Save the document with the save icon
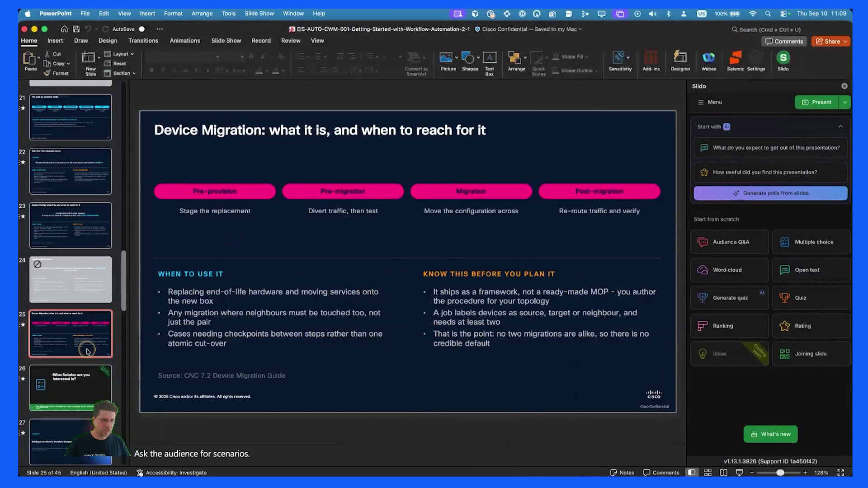This screenshot has height=488, width=868. (x=76, y=29)
